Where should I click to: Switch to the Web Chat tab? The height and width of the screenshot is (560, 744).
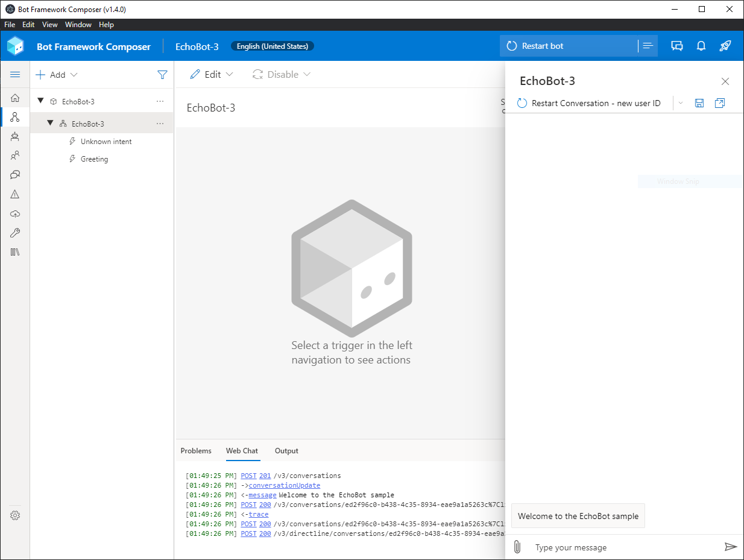[x=242, y=451]
